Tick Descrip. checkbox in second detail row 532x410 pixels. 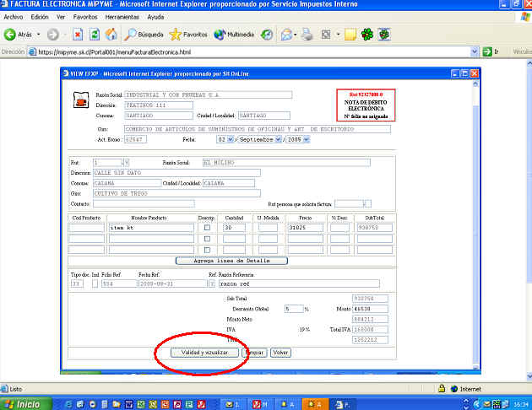click(207, 239)
